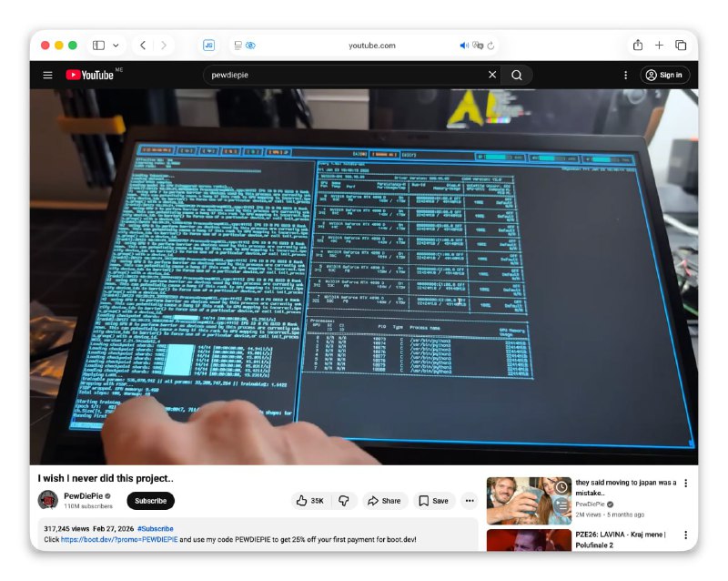The image size is (728, 581).
Task: Open the three-dot more actions menu on the video
Action: pos(470,501)
